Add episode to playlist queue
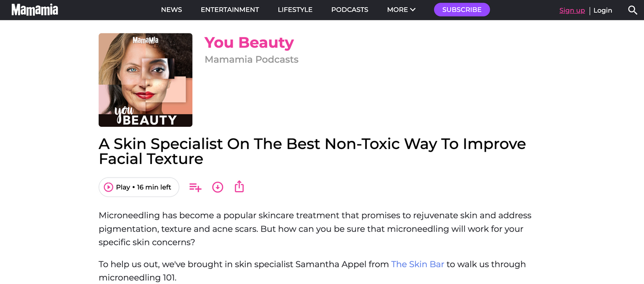Viewport: 644px width, 284px height. (195, 187)
